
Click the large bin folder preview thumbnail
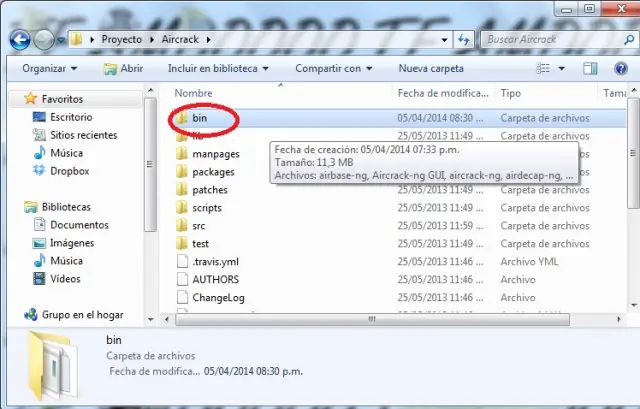coord(52,365)
